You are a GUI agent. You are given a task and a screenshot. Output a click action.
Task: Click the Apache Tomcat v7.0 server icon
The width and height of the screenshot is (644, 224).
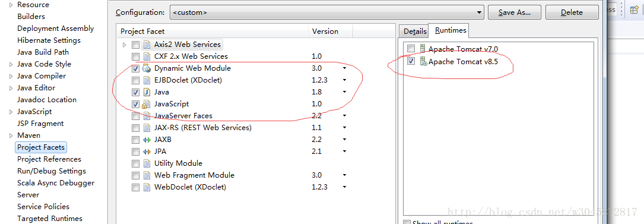pos(423,49)
